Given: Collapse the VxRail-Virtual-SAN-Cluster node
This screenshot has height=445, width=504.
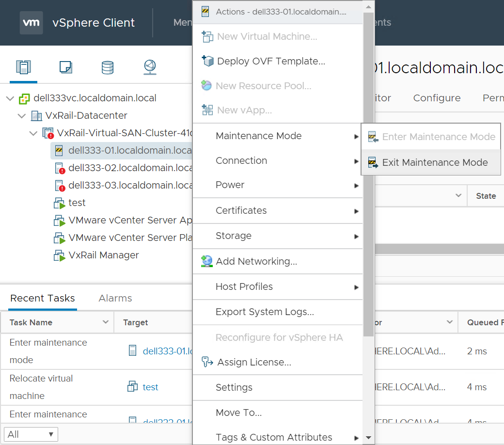Looking at the screenshot, I should 33,133.
